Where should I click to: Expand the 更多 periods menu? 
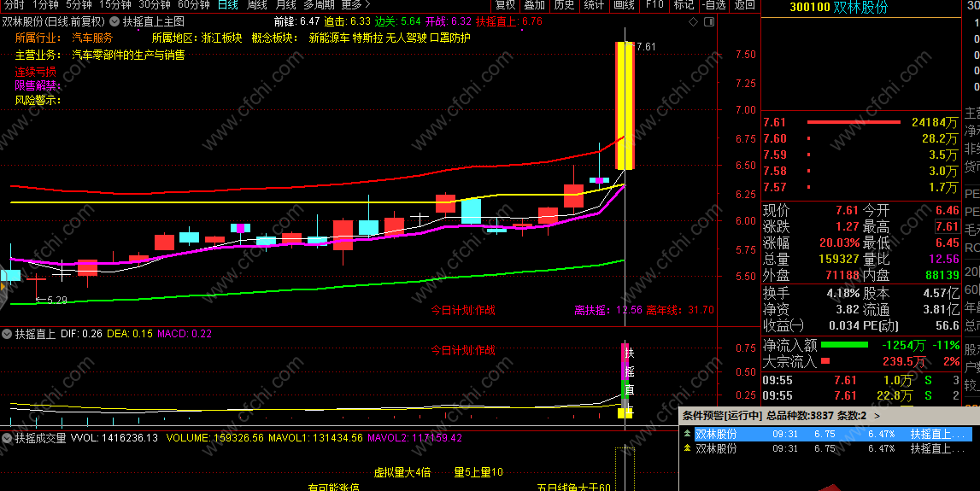tap(355, 5)
